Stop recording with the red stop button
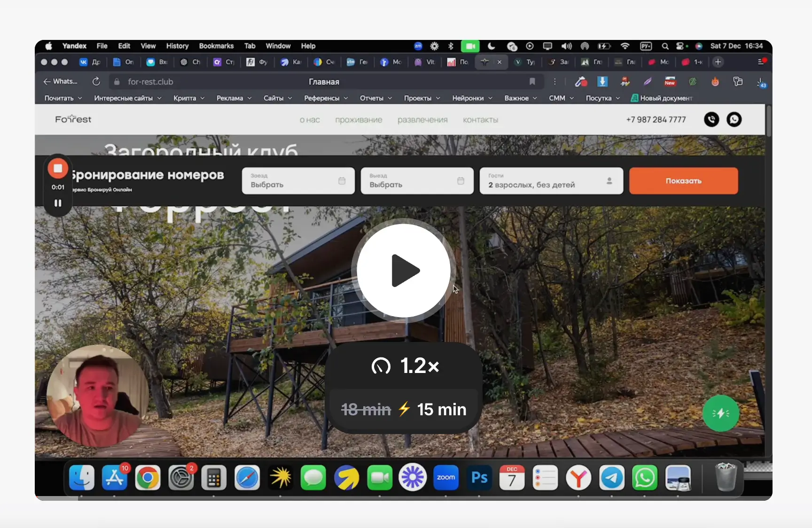This screenshot has height=528, width=812. (58, 168)
